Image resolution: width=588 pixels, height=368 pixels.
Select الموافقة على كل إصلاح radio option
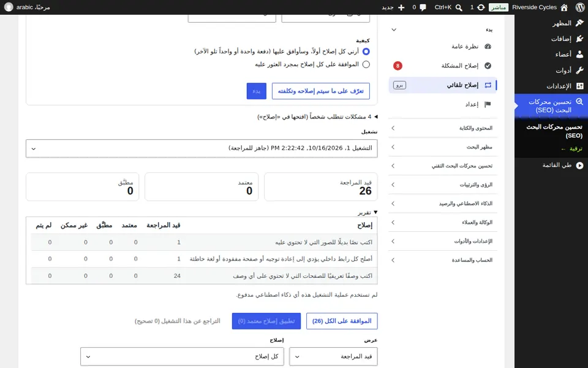click(366, 64)
